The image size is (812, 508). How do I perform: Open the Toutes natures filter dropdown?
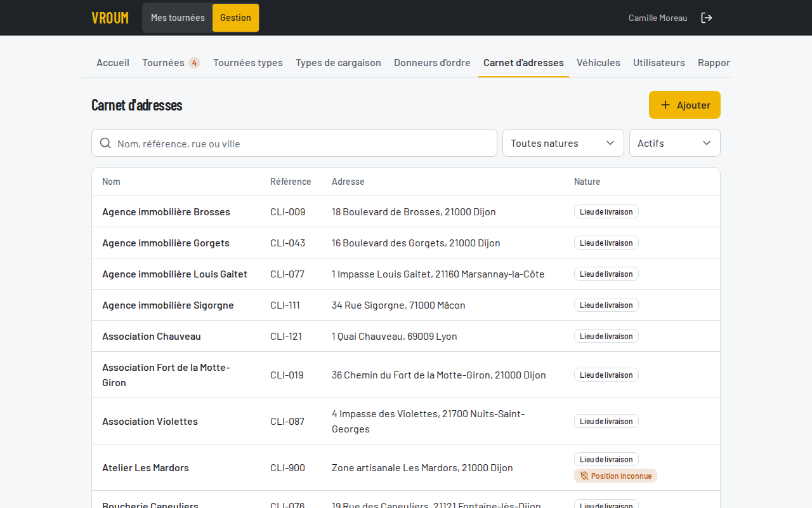tap(563, 143)
